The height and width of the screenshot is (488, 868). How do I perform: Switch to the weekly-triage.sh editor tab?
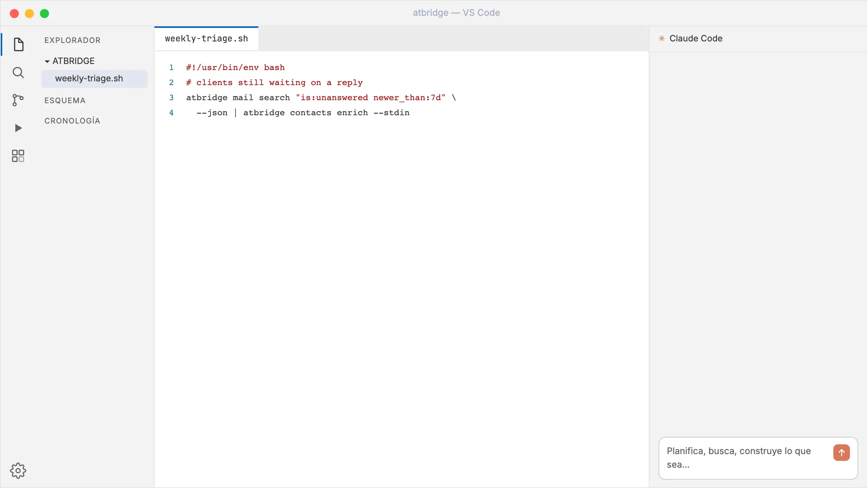tap(206, 38)
